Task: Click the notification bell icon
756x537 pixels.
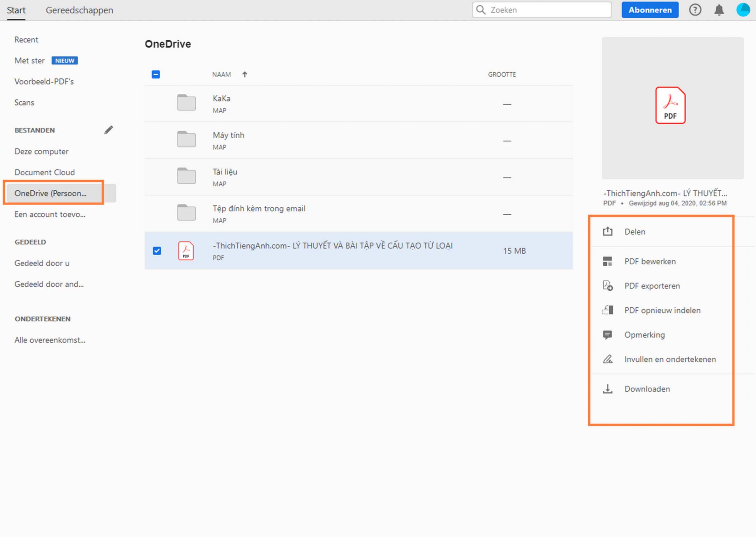Action: pyautogui.click(x=719, y=10)
